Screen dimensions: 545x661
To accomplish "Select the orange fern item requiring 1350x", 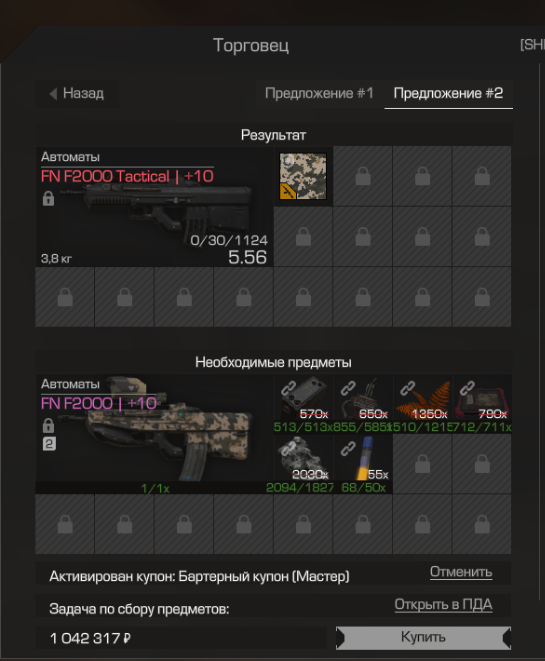I will point(422,404).
